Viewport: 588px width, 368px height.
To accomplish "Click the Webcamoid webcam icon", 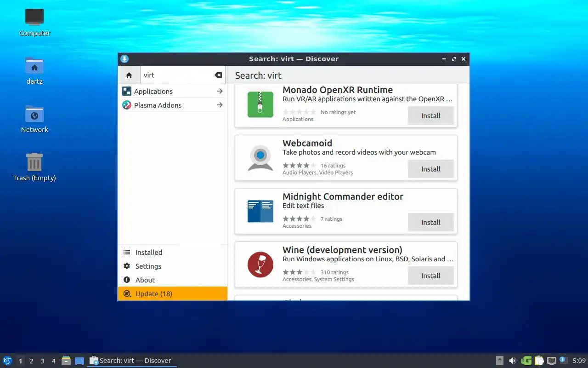I will pyautogui.click(x=260, y=158).
